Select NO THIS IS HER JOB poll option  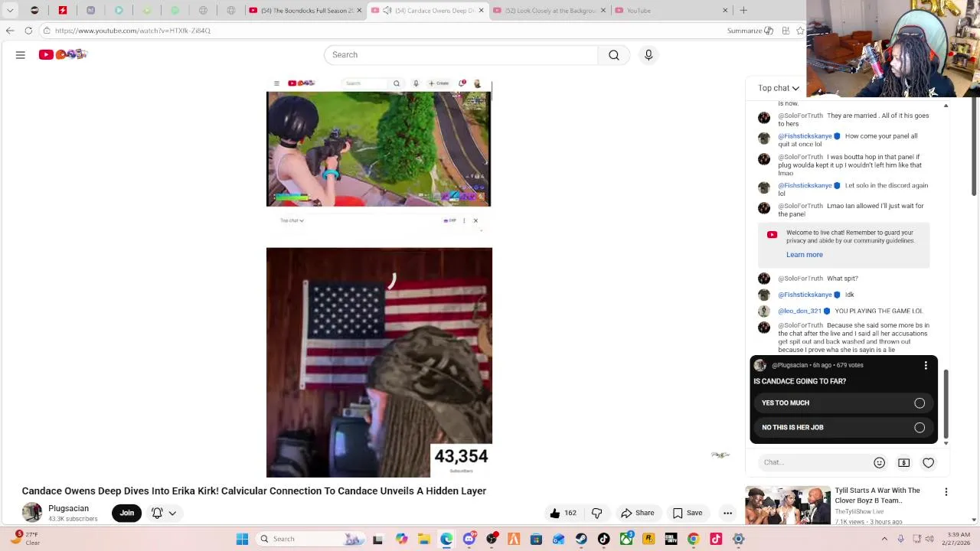click(844, 427)
